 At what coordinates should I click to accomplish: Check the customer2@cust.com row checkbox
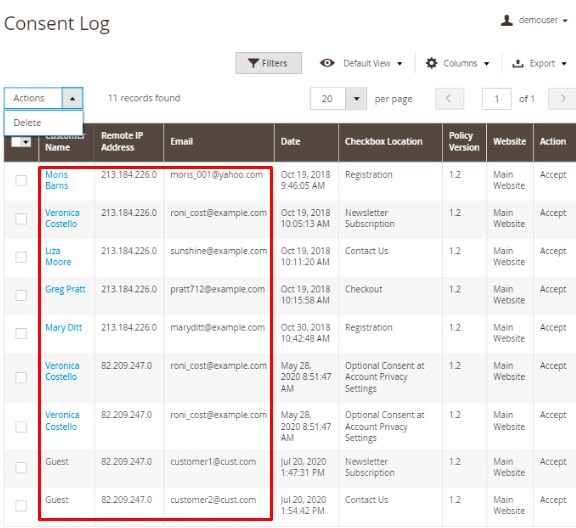coord(21,506)
